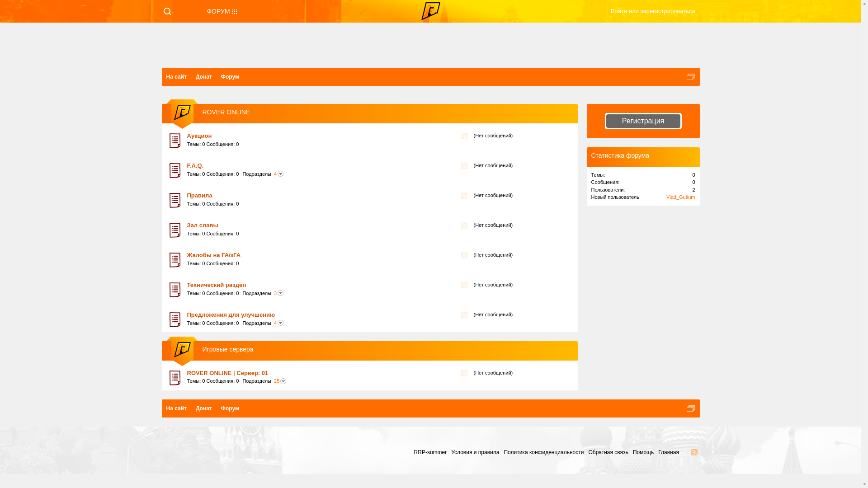
Task: Click the search magnifier icon
Action: pyautogui.click(x=167, y=11)
